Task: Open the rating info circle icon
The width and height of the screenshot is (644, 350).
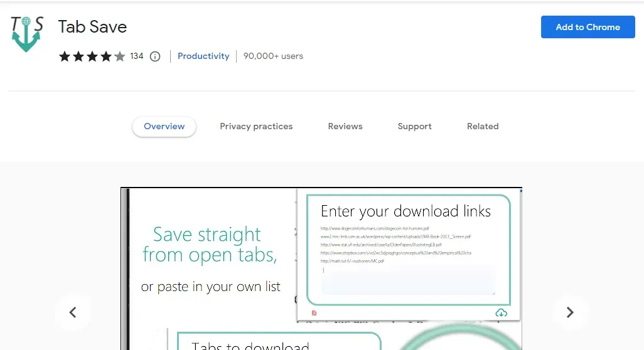Action: point(155,56)
